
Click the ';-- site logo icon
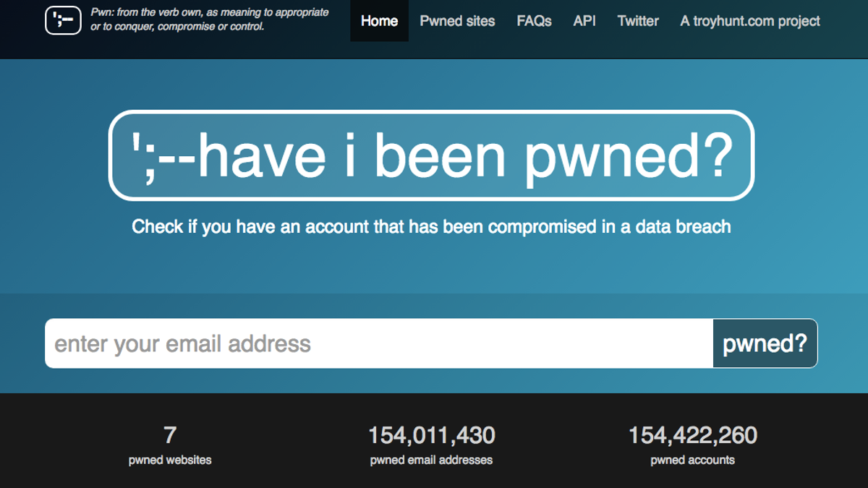point(63,20)
